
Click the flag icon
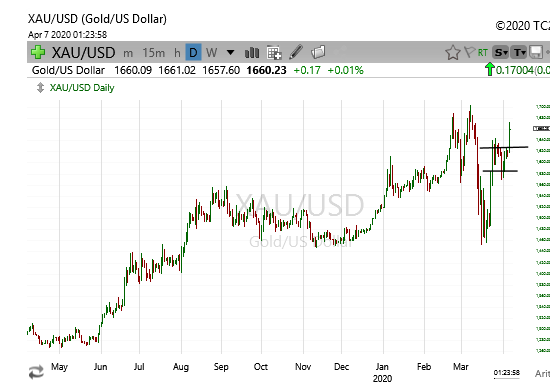469,52
